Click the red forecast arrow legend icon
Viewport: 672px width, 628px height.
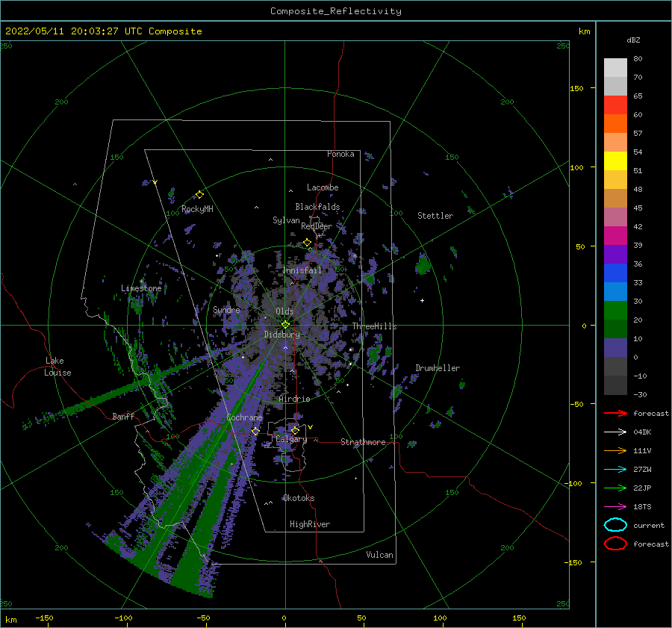click(615, 413)
